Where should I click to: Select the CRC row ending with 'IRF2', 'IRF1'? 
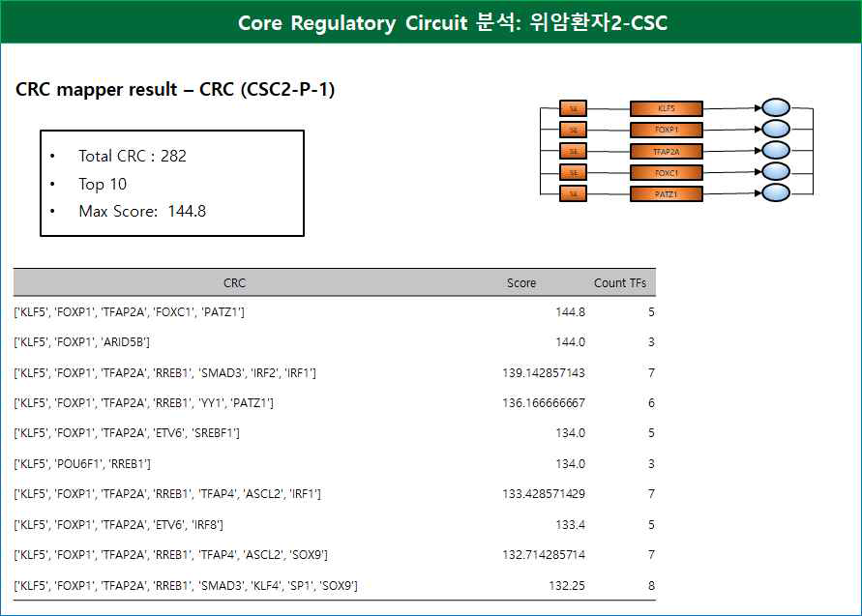point(334,373)
